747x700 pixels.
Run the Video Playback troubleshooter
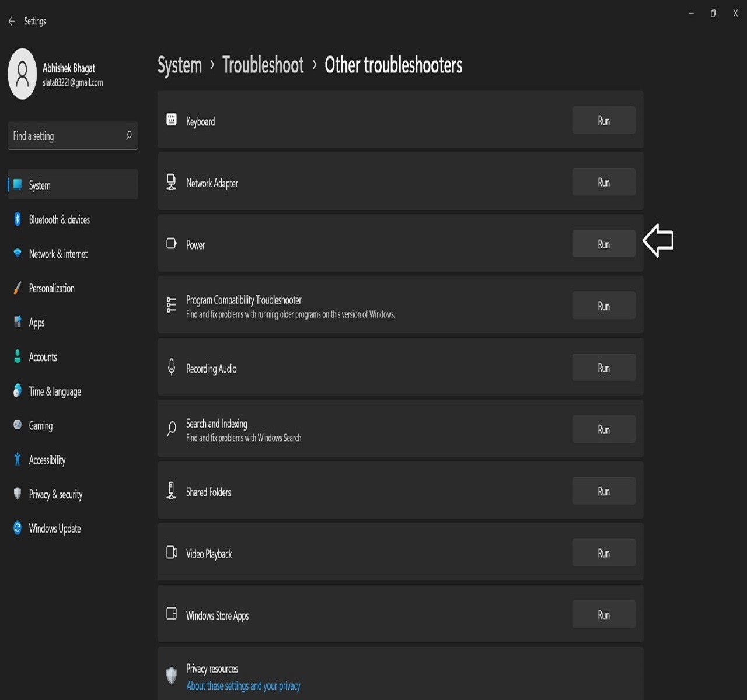pos(604,554)
